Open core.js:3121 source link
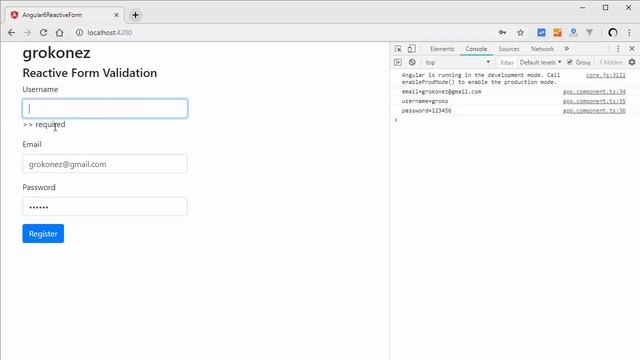640x360 pixels. (605, 75)
